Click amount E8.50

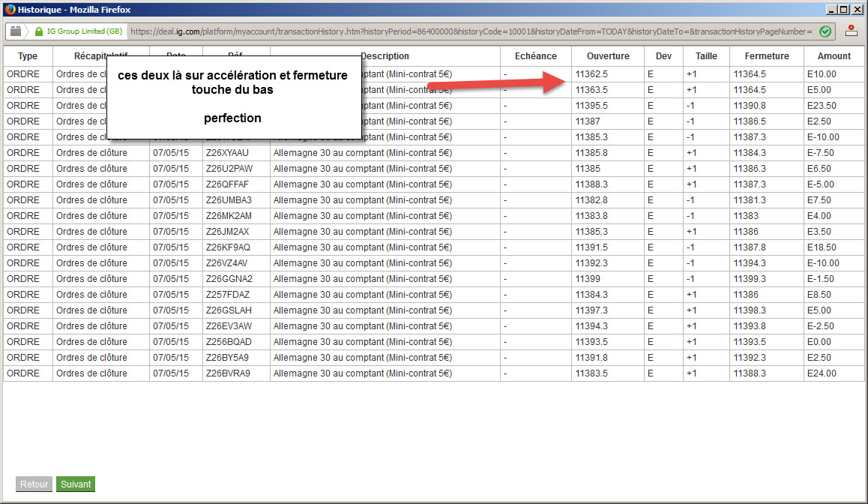point(819,295)
